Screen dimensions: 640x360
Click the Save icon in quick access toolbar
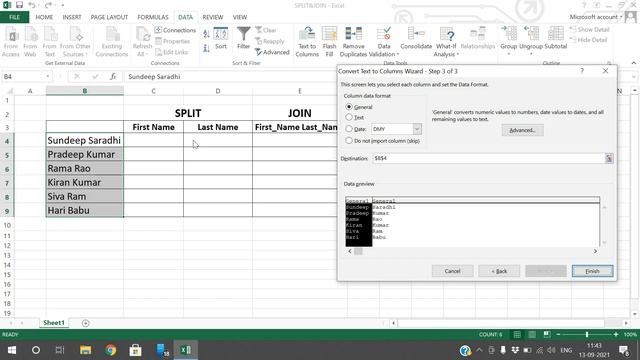(x=19, y=5)
